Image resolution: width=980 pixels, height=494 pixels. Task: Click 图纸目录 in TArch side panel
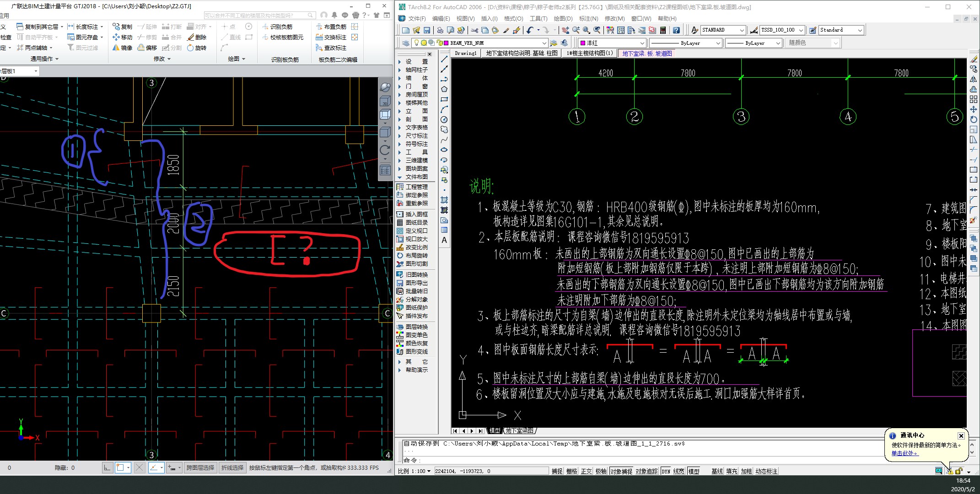tap(413, 223)
